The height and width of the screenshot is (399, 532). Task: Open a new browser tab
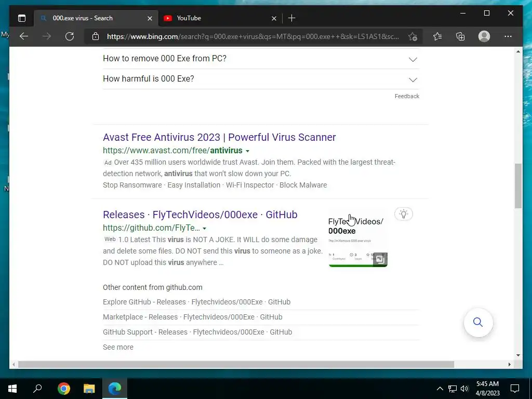pyautogui.click(x=291, y=18)
